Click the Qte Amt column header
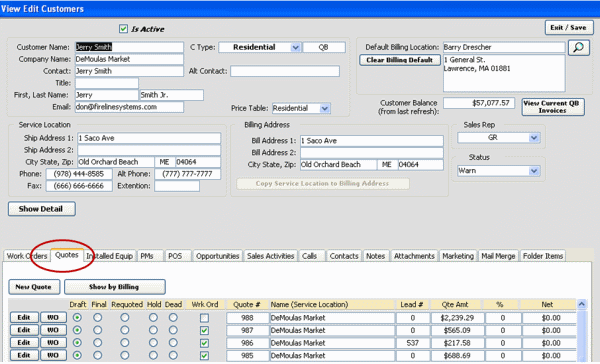The width and height of the screenshot is (600, 364). pos(455,305)
